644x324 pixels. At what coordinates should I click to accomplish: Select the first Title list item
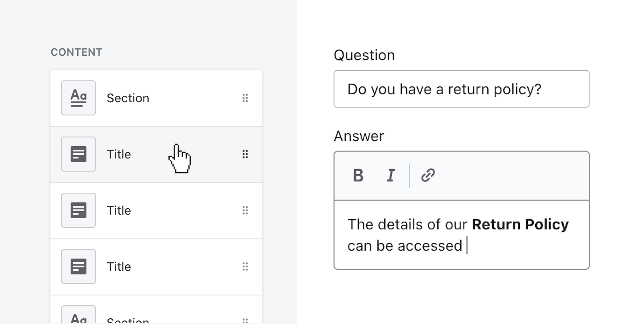(119, 154)
